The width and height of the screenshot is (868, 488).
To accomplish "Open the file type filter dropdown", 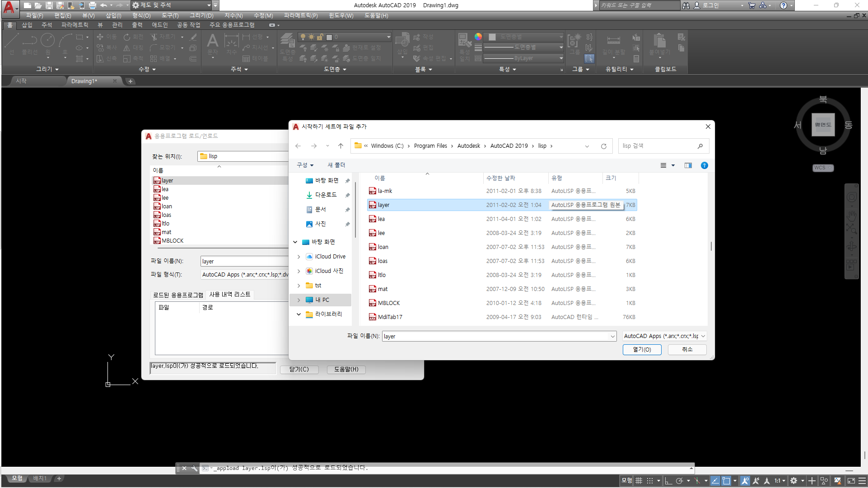I will coord(664,336).
